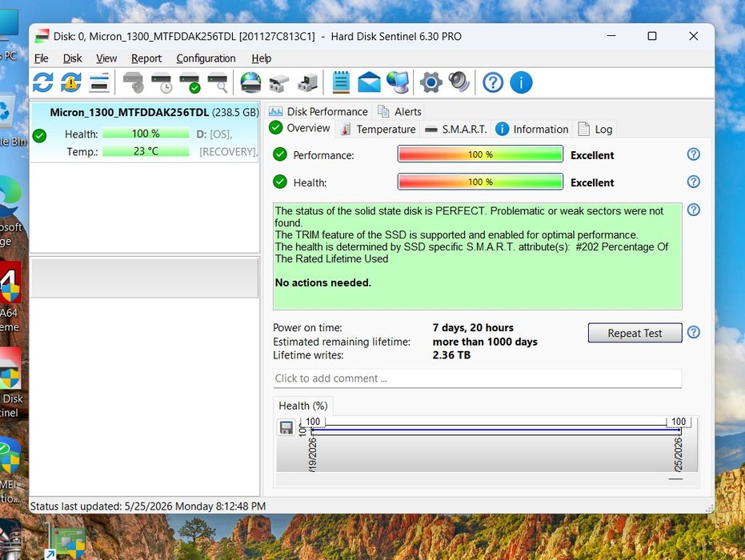Select Micron_1300_MTFDDAK256TDL disk entry

click(x=145, y=133)
